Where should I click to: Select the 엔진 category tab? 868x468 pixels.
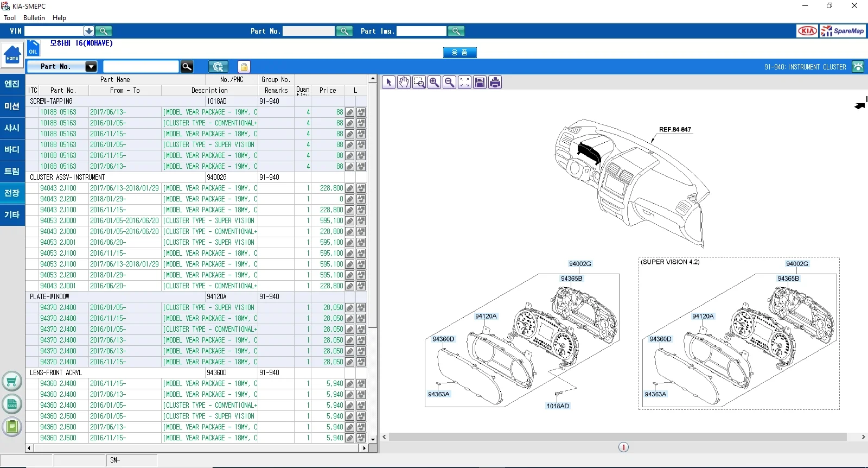tap(12, 84)
